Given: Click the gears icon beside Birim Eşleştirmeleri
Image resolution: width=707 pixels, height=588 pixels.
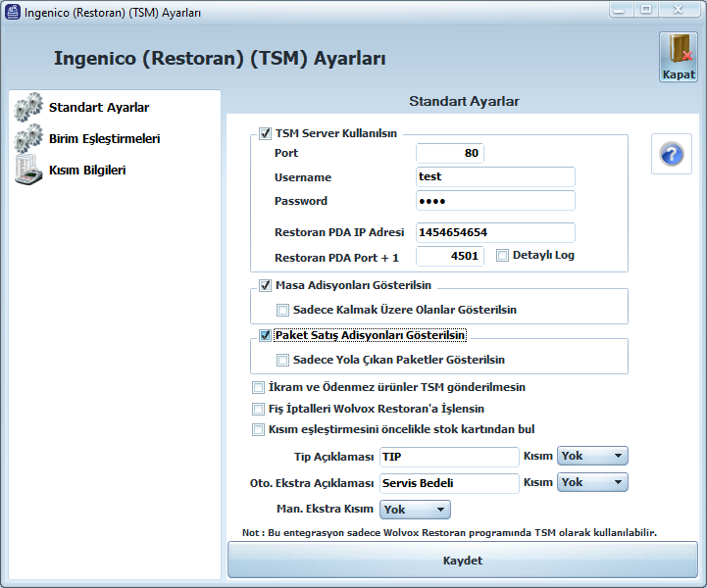Looking at the screenshot, I should point(27,138).
